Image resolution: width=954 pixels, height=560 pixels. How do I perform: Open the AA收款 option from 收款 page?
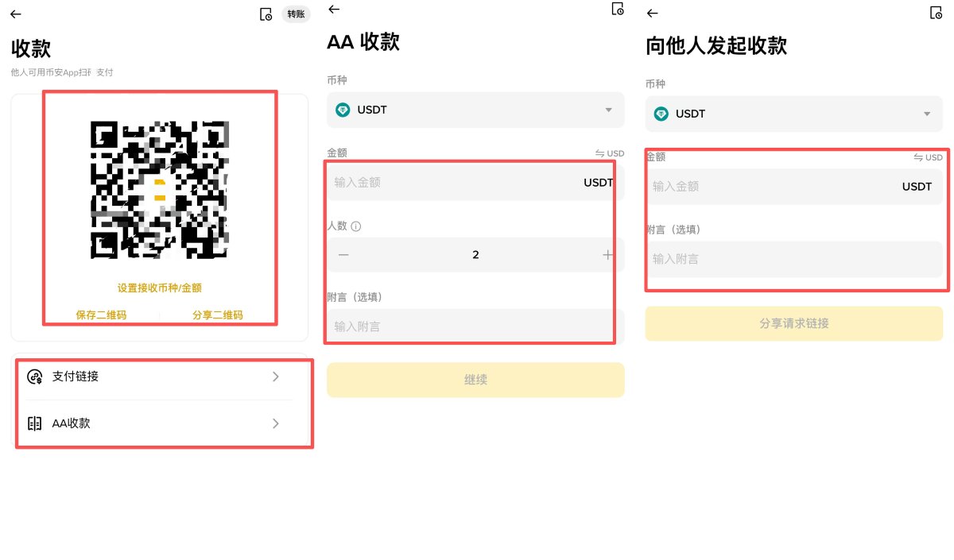click(159, 423)
